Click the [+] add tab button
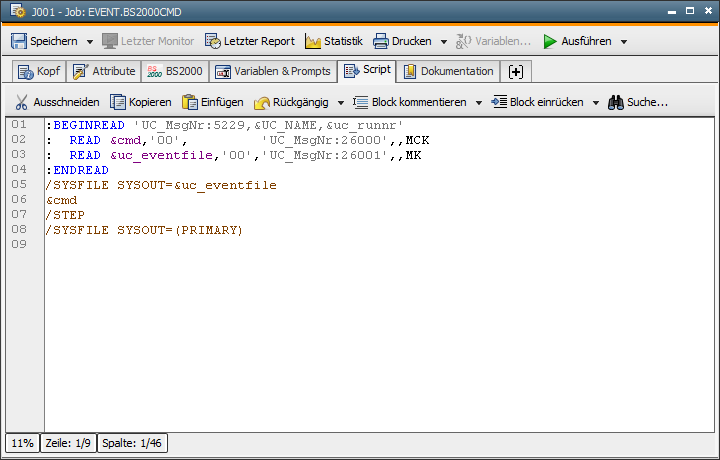This screenshot has height=460, width=720. click(516, 72)
